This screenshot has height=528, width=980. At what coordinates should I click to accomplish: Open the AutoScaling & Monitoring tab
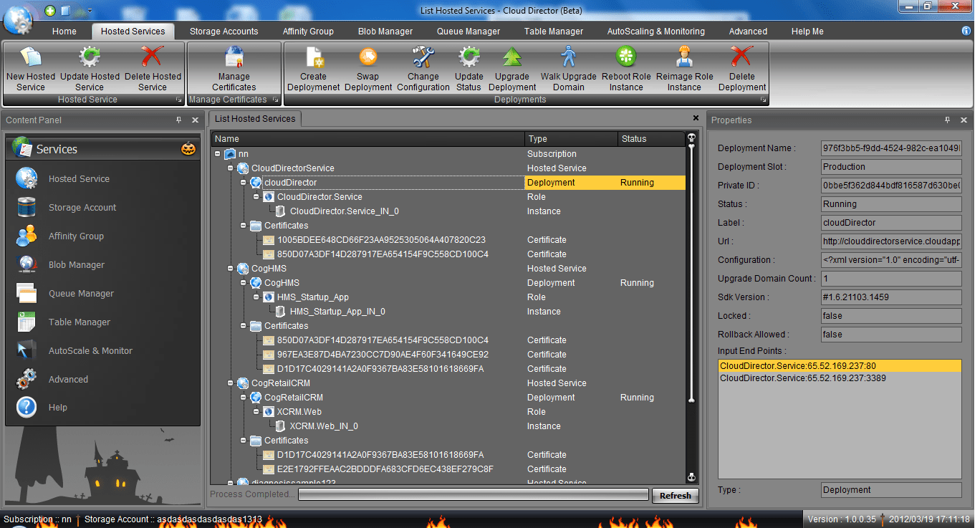pyautogui.click(x=655, y=32)
